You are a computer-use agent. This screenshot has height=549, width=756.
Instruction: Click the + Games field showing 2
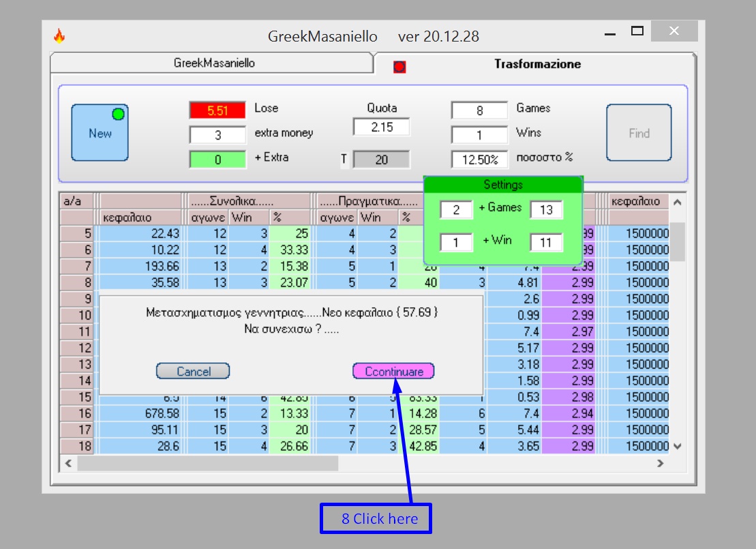point(456,210)
